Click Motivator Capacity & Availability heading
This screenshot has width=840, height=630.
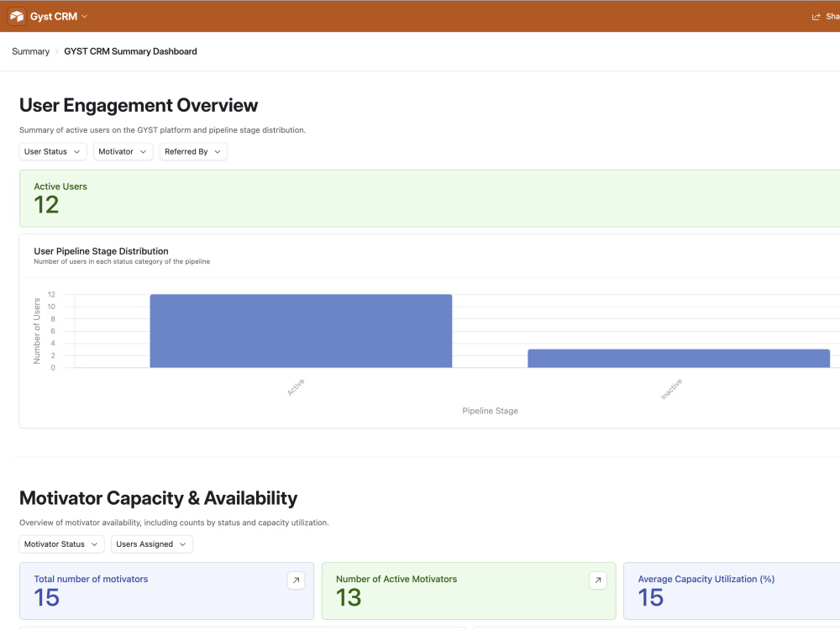tap(158, 498)
